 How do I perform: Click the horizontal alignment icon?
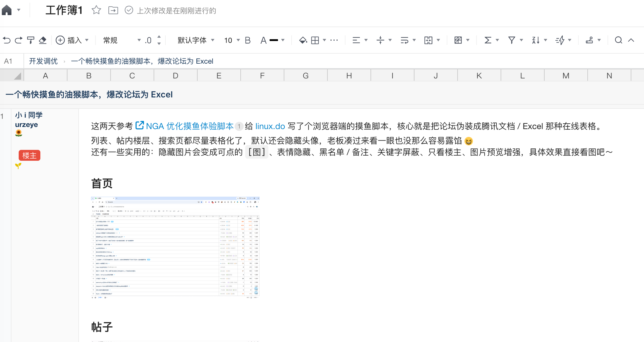coord(356,40)
